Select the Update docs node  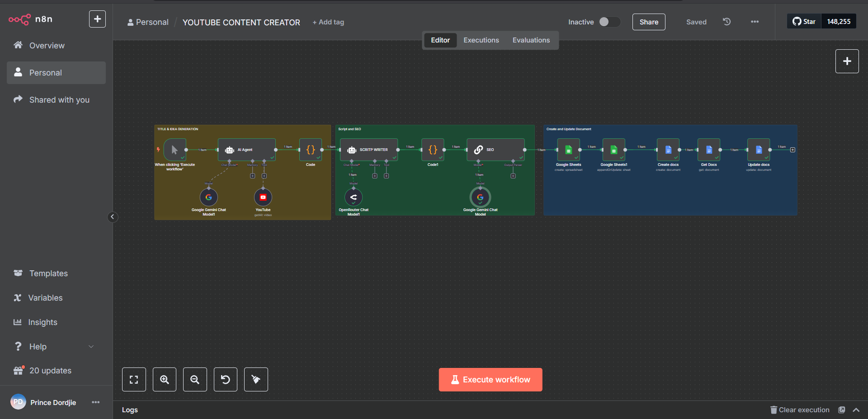pos(758,150)
